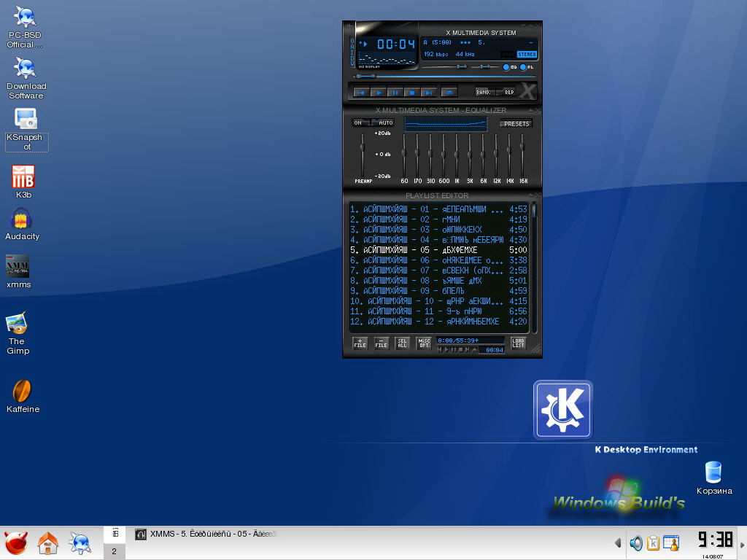Click the XMMS 00:04 time display

coord(396,44)
